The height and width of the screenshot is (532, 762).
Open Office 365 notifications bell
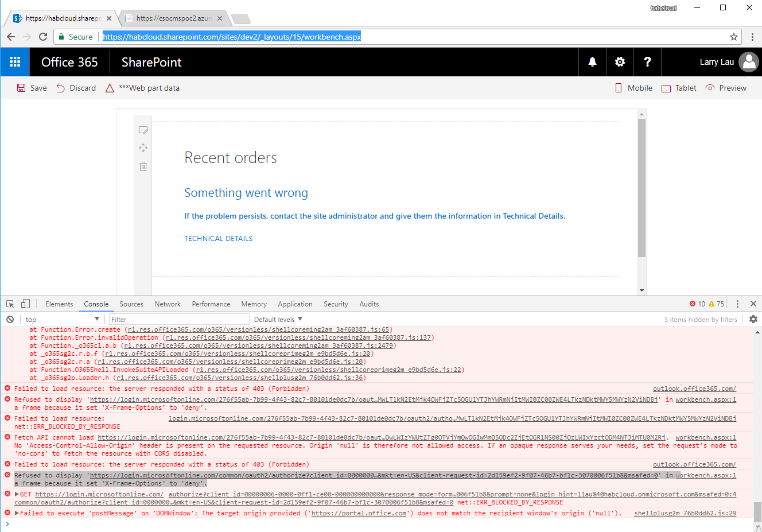pyautogui.click(x=592, y=62)
